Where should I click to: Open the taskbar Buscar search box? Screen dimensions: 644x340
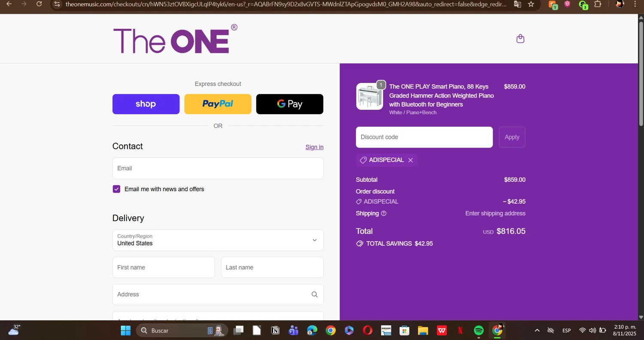182,331
